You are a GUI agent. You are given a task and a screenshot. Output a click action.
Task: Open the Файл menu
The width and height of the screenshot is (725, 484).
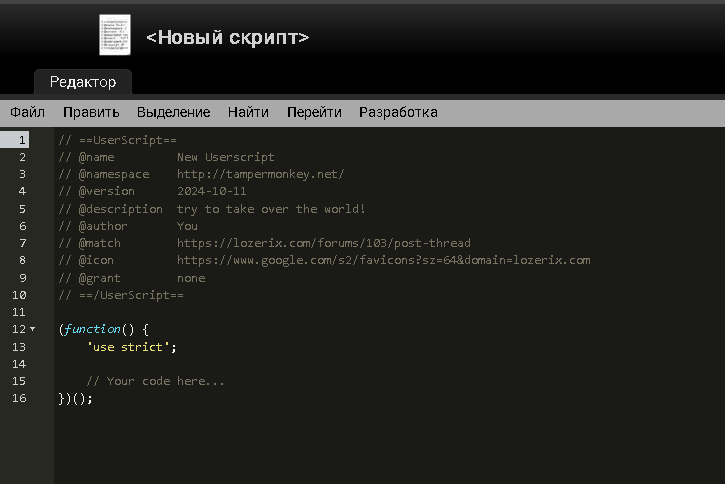coord(27,112)
